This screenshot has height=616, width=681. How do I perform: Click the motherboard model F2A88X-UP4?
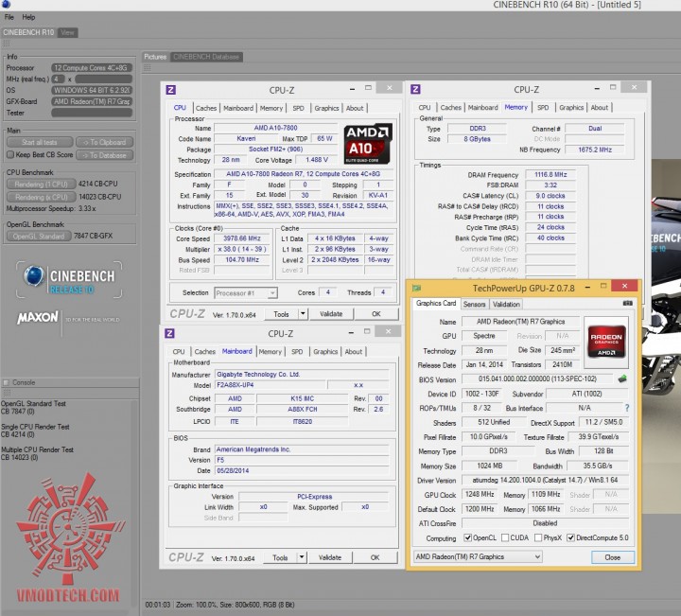(271, 385)
